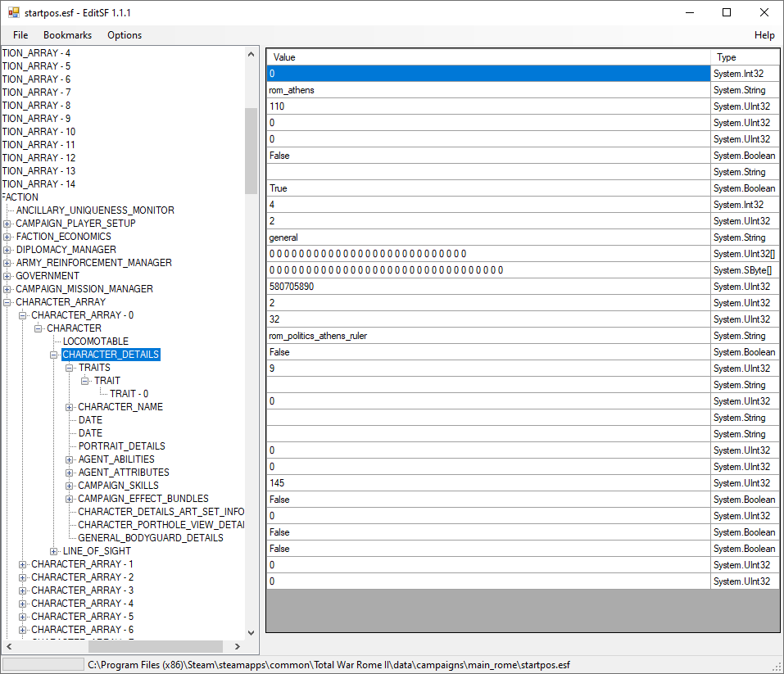Select the TRAIT - 0 tree item
Screen dimensions: 784x674
tap(129, 394)
